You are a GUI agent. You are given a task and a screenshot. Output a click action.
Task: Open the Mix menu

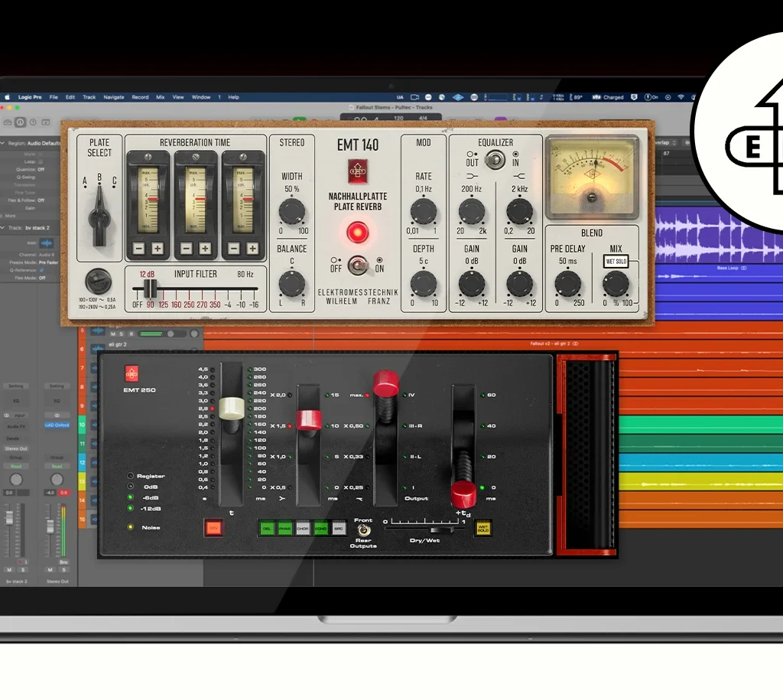[161, 97]
